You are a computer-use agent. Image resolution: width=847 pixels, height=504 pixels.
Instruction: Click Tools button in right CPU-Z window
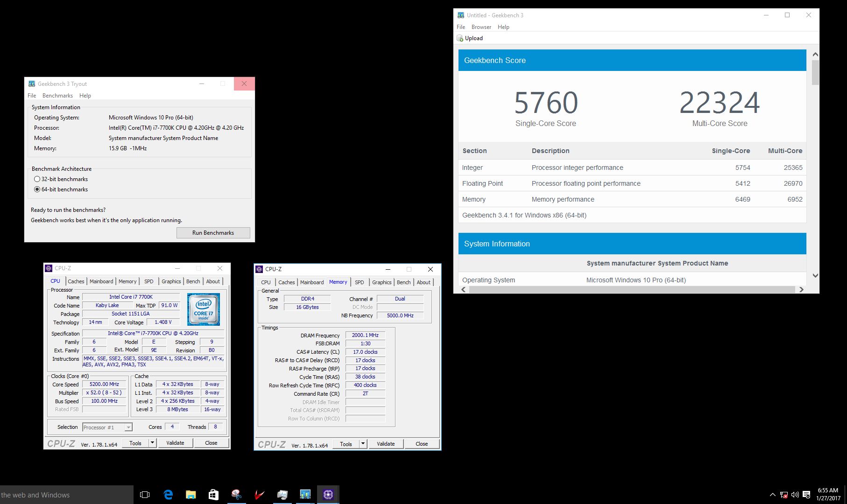[346, 444]
